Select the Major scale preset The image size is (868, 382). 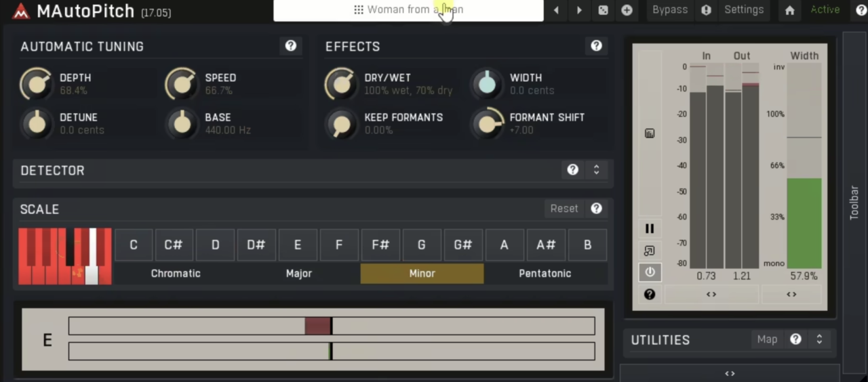click(x=298, y=274)
